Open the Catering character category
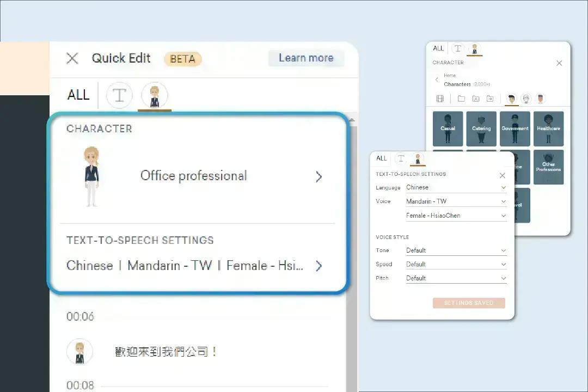This screenshot has height=392, width=588. tap(481, 128)
